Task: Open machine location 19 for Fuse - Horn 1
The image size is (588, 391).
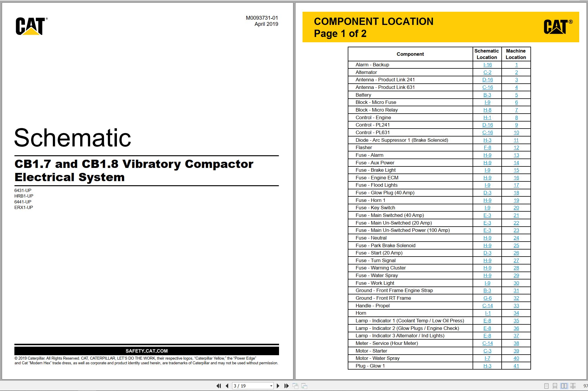Action: [516, 200]
